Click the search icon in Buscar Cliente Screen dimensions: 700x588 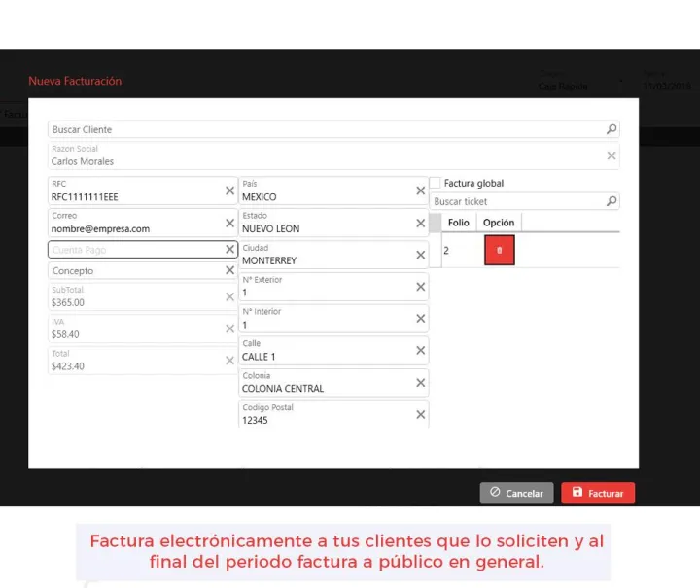612,129
